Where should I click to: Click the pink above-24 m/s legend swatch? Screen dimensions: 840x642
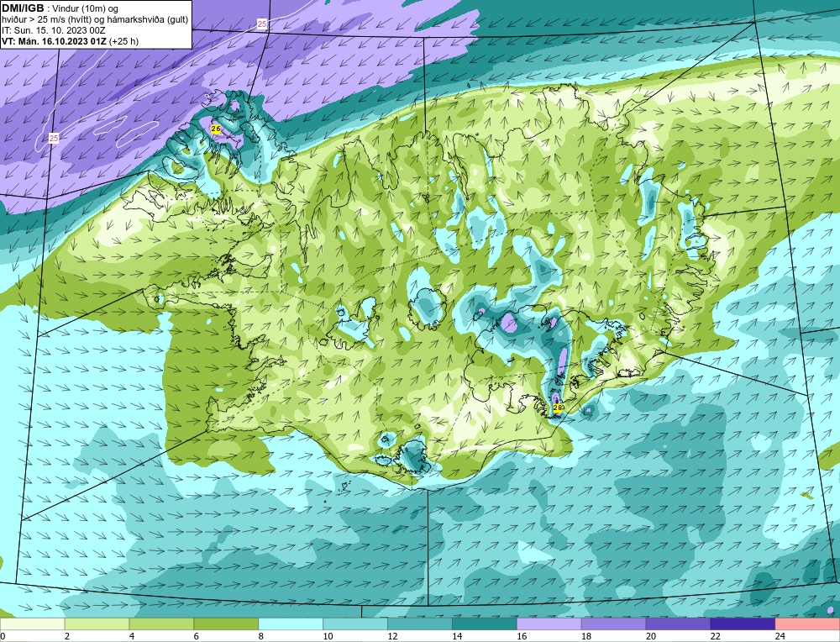[x=807, y=624]
